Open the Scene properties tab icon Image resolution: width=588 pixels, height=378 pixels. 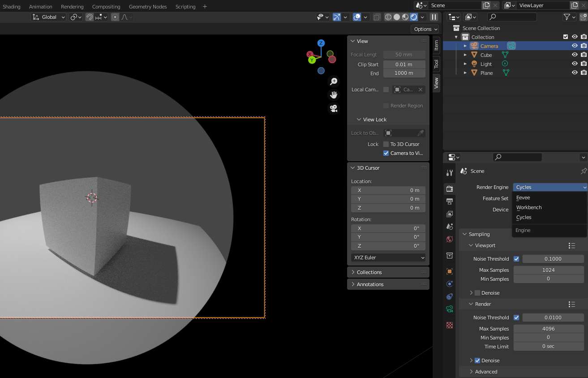[450, 227]
